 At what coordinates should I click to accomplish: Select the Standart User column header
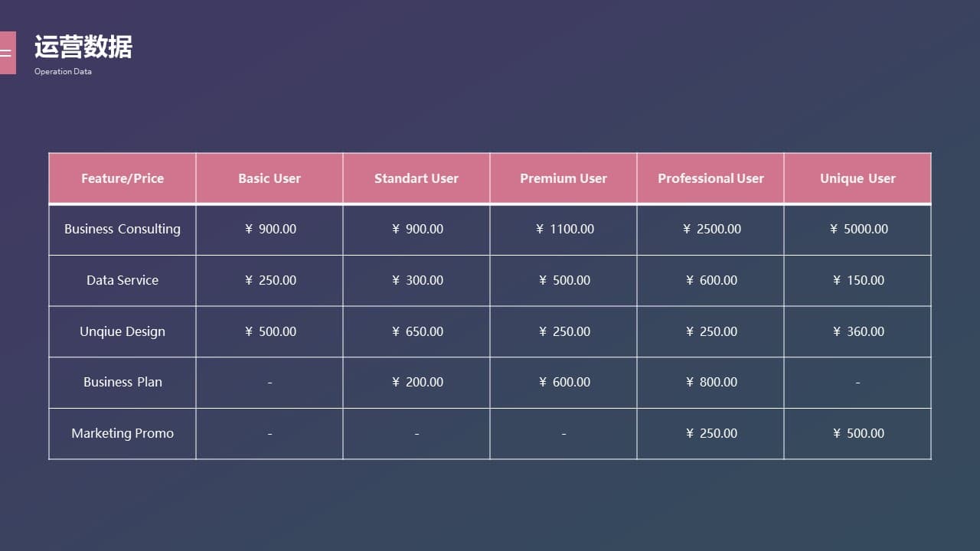[416, 178]
